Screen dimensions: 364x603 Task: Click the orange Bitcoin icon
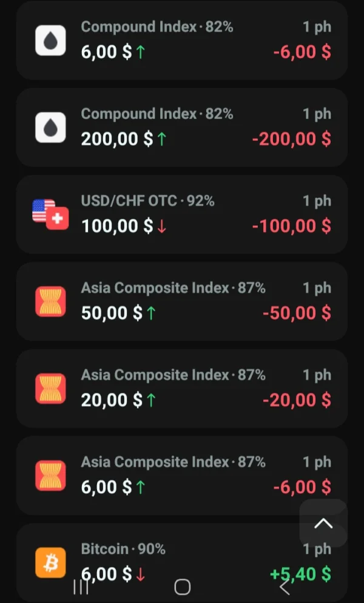pyautogui.click(x=50, y=562)
